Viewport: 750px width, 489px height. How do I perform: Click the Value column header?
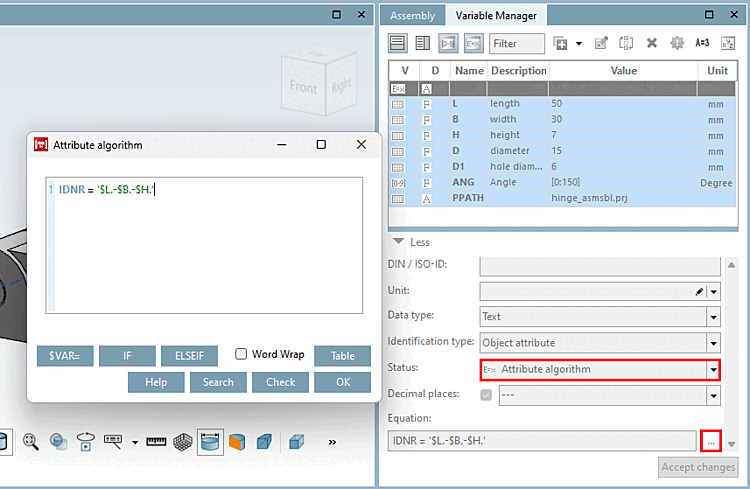(623, 71)
